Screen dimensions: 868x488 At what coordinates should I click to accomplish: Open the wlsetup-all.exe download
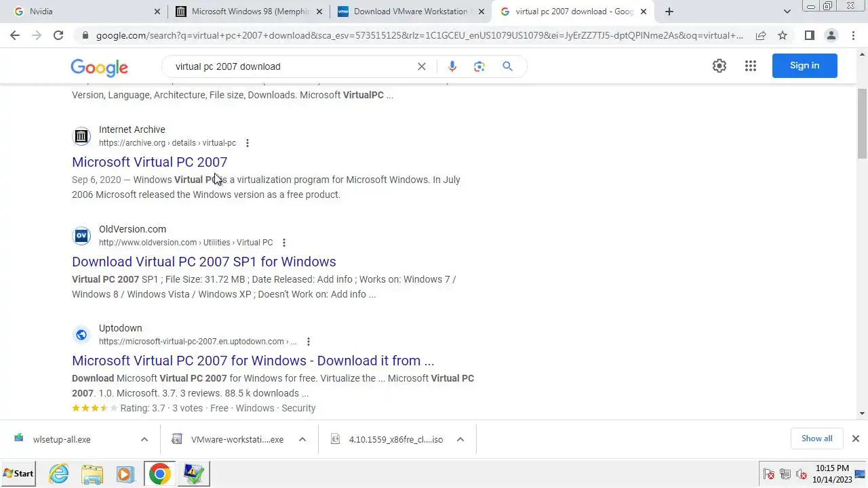click(62, 439)
